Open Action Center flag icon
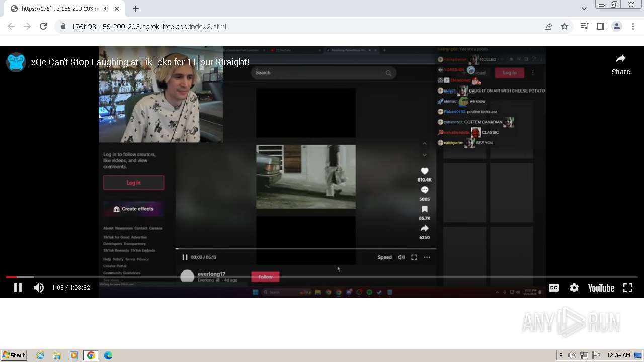 (x=596, y=355)
